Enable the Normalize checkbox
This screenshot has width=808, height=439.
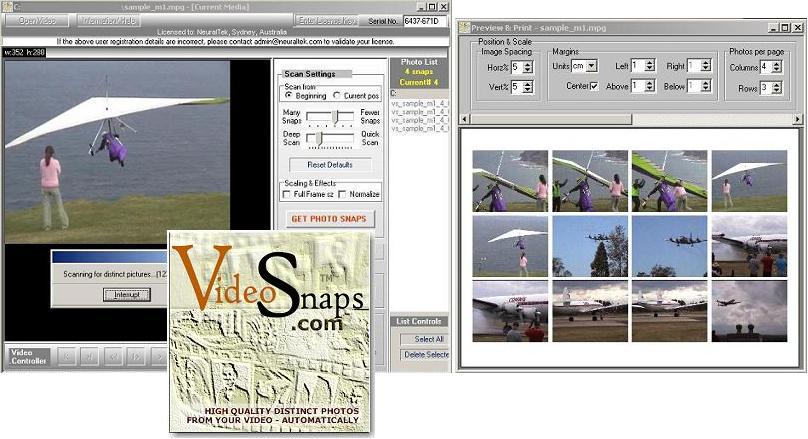(x=343, y=194)
